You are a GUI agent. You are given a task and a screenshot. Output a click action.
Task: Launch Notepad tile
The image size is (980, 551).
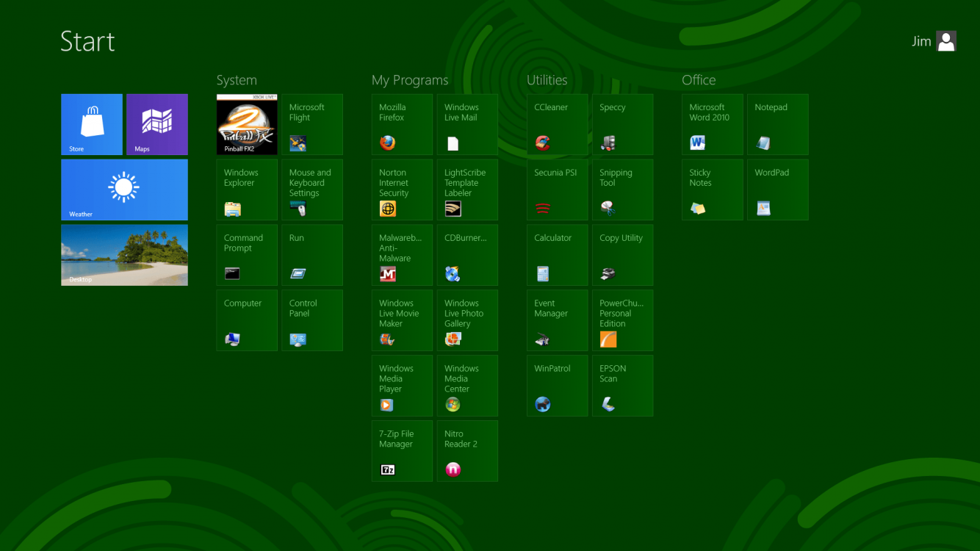coord(777,124)
